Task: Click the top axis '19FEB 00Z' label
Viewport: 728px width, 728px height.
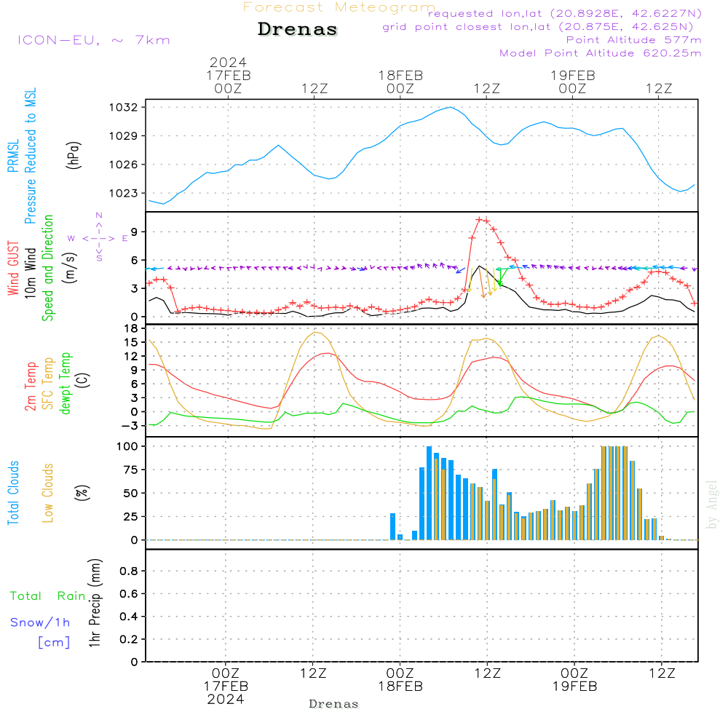Action: click(572, 82)
